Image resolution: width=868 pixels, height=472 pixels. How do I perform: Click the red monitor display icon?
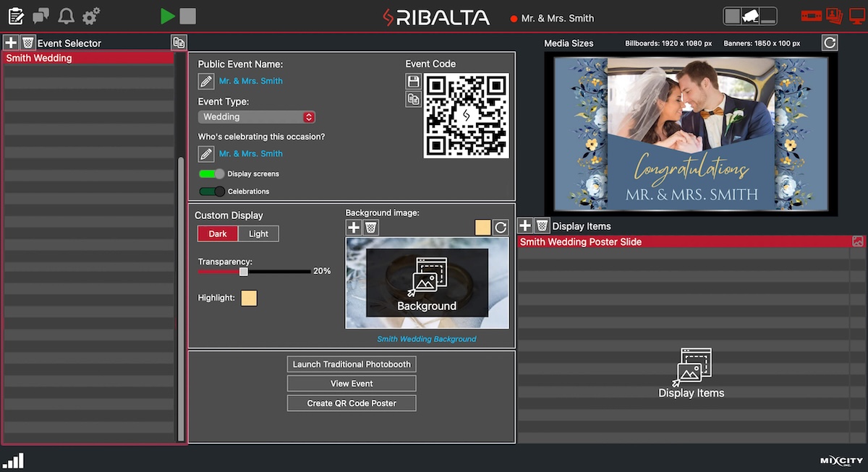[856, 15]
